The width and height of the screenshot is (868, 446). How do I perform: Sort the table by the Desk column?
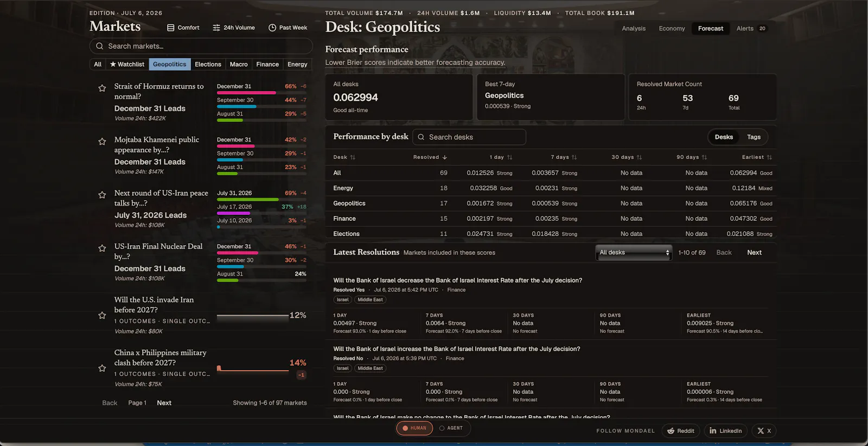click(344, 157)
